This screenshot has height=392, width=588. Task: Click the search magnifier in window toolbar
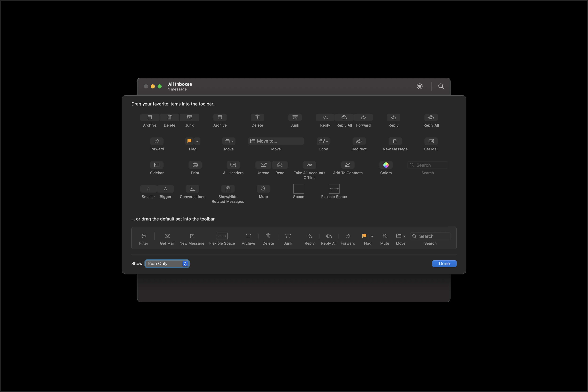[441, 86]
